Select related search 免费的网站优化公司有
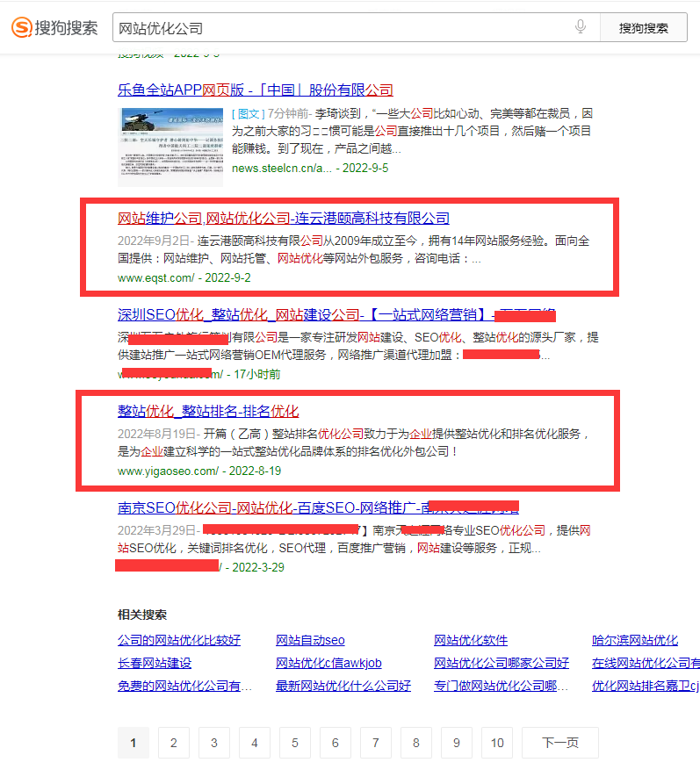This screenshot has width=700, height=784. pyautogui.click(x=184, y=686)
